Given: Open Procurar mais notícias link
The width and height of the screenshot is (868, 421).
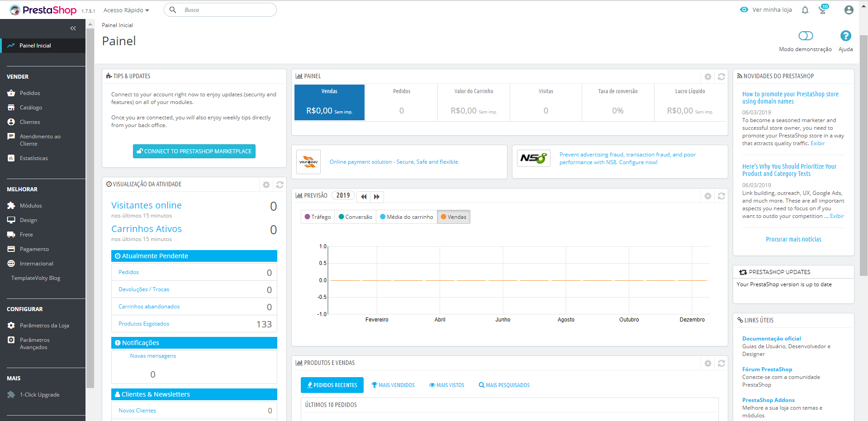Looking at the screenshot, I should (x=793, y=239).
